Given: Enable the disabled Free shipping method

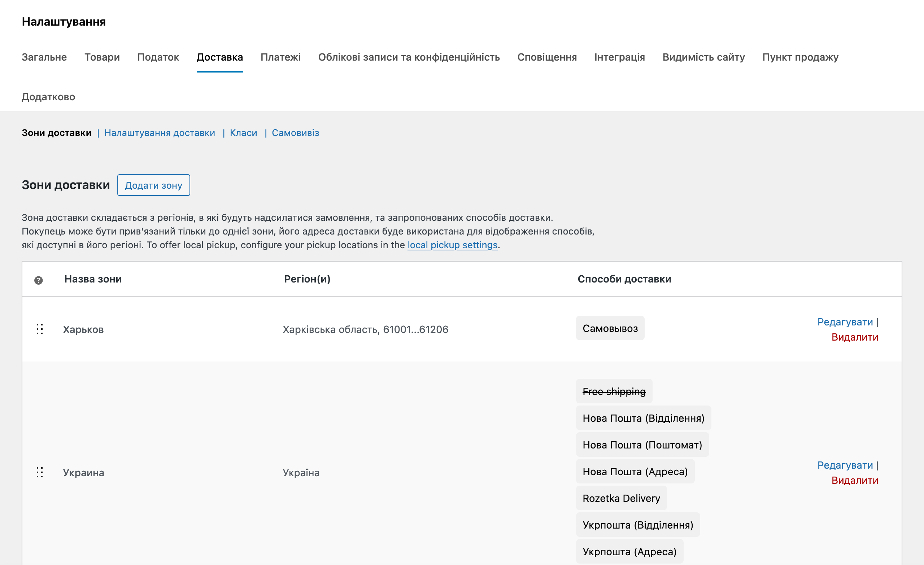Looking at the screenshot, I should (614, 391).
